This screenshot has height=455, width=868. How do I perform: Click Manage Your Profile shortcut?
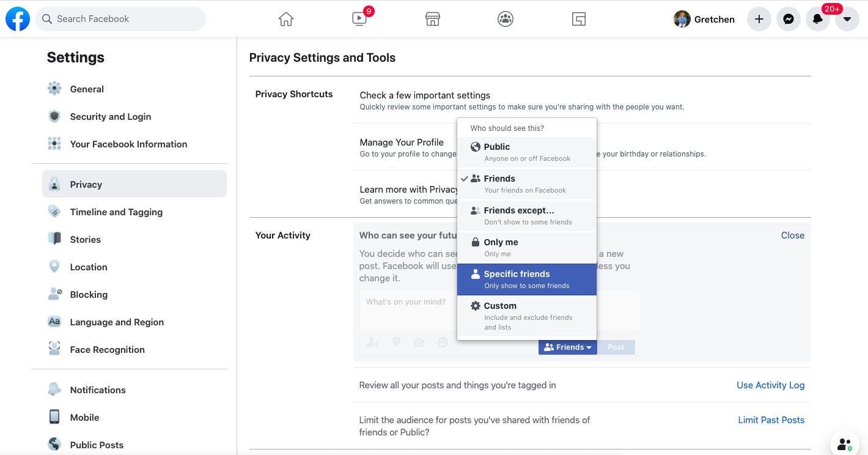(402, 142)
